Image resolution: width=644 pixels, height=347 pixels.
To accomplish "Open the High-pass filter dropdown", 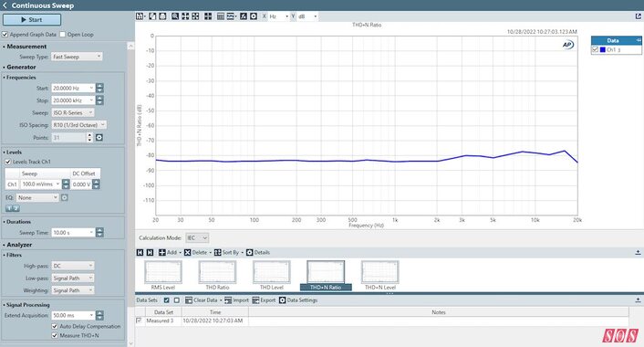I will click(x=73, y=266).
